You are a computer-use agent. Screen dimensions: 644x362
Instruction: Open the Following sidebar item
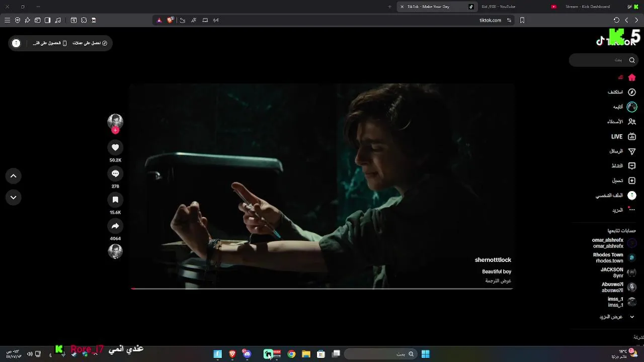(624, 107)
